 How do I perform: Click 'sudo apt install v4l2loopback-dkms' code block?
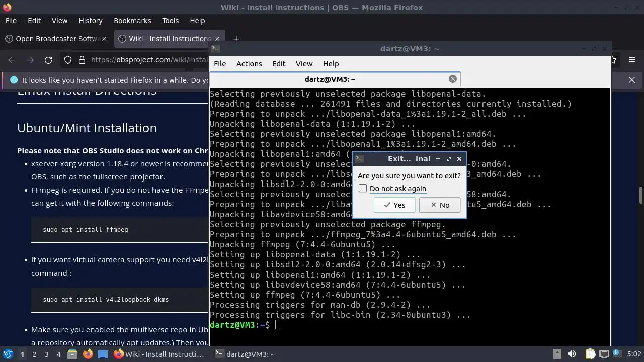(120, 300)
